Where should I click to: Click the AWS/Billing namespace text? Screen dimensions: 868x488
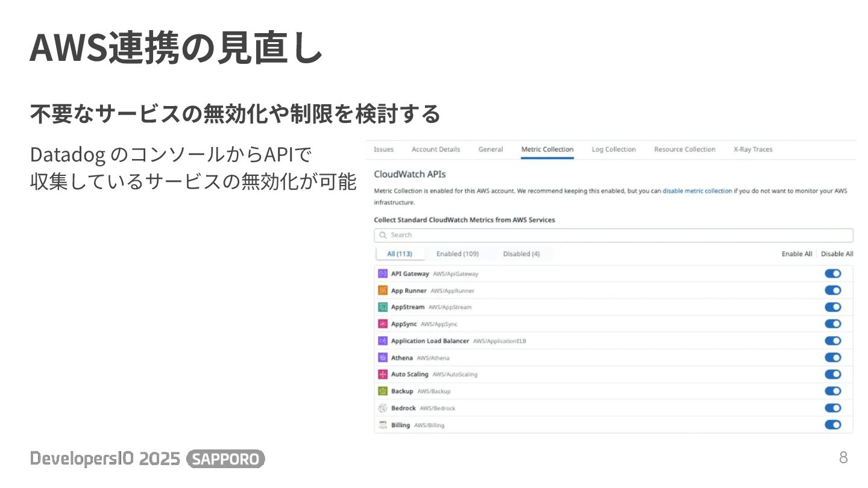pos(429,425)
